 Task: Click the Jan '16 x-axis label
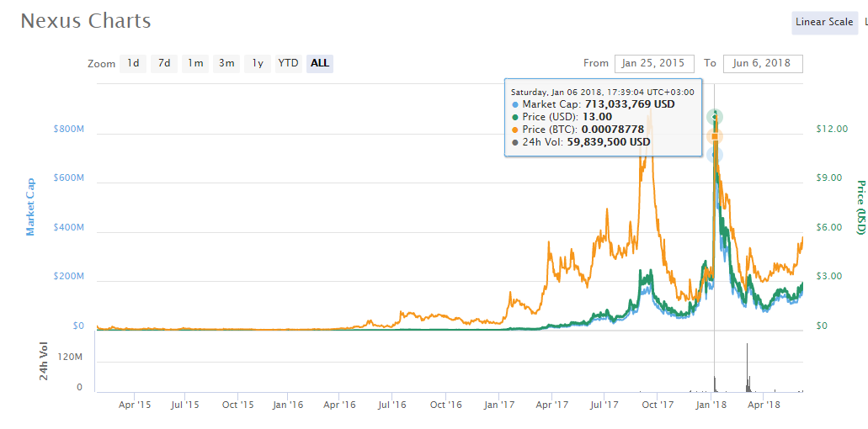click(x=288, y=405)
